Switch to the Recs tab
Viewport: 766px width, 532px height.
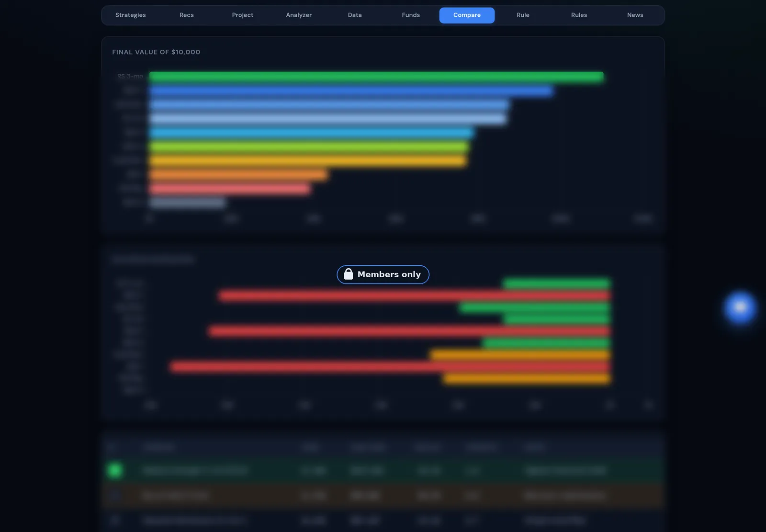pyautogui.click(x=187, y=15)
